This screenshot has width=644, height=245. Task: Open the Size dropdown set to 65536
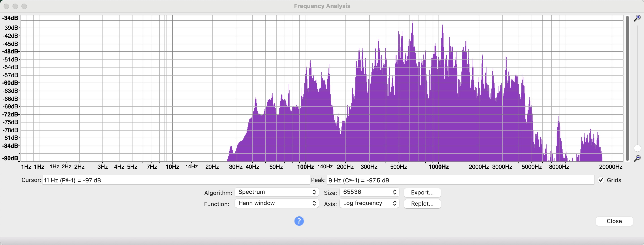[x=369, y=192]
